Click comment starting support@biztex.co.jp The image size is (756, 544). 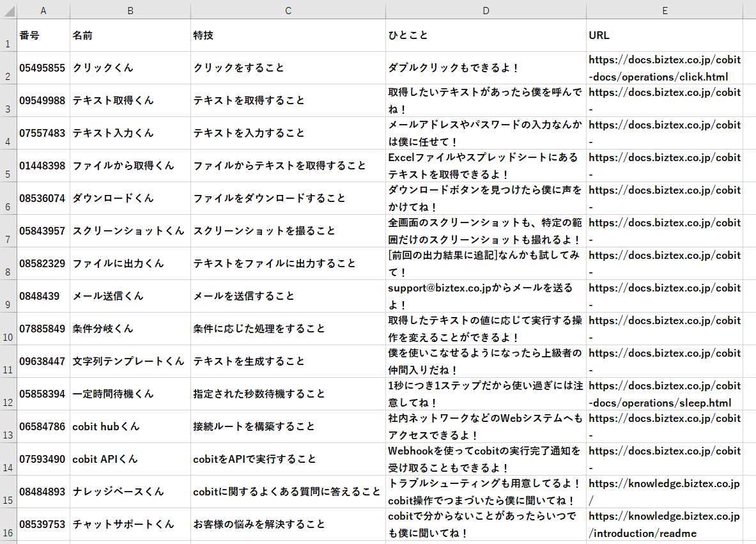pos(486,296)
